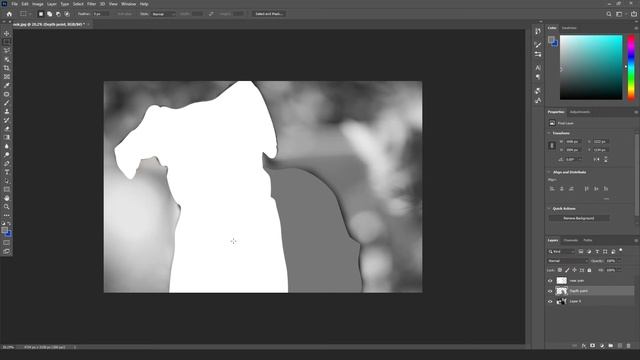
Task: Select the Rectangular Marquee tool
Action: [x=7, y=42]
